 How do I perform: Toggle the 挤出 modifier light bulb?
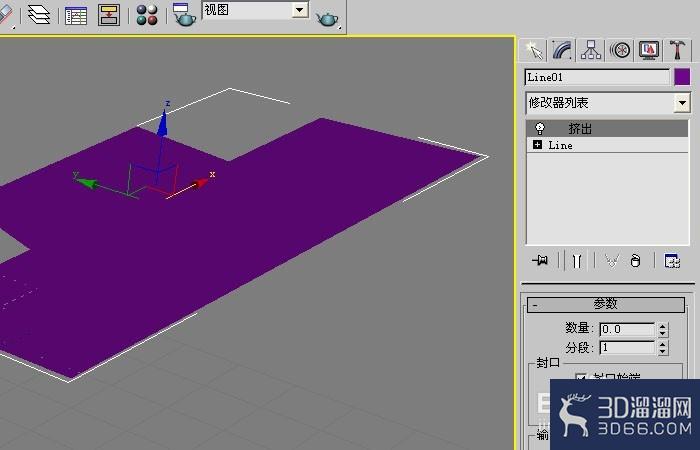point(540,129)
